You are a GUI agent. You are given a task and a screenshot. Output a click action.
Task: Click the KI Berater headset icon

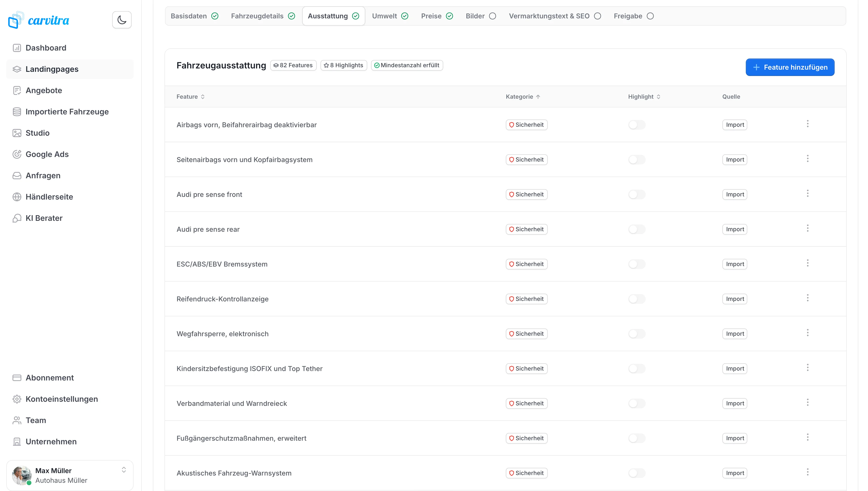point(17,218)
